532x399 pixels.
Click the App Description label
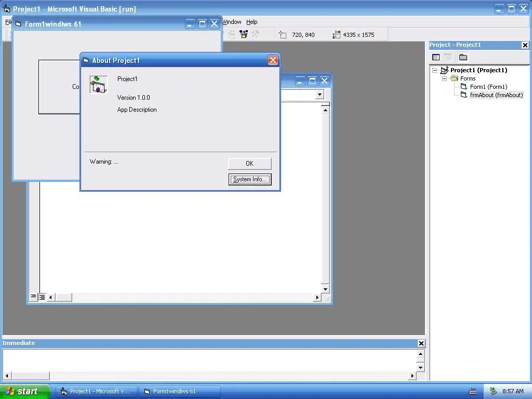(137, 110)
